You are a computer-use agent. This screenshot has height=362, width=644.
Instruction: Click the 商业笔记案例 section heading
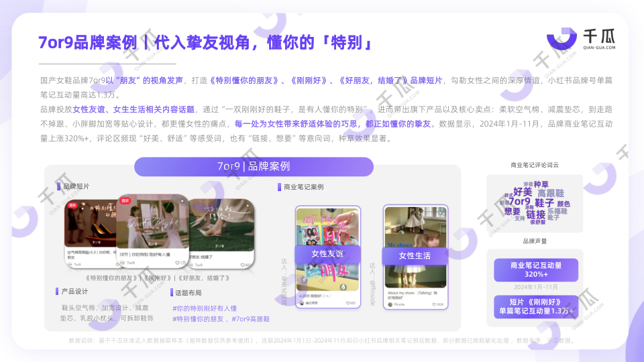[x=303, y=187]
